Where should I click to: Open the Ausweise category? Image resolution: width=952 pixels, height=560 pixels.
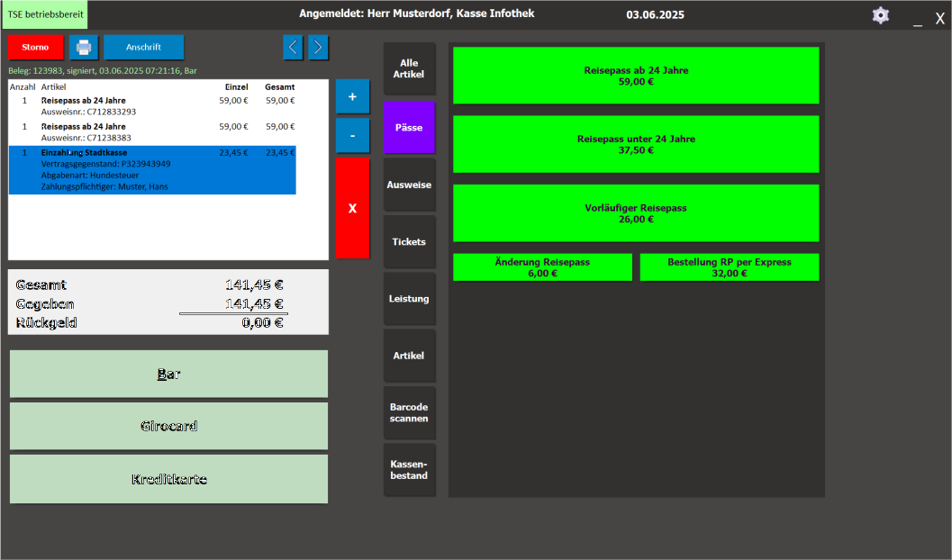pos(409,185)
